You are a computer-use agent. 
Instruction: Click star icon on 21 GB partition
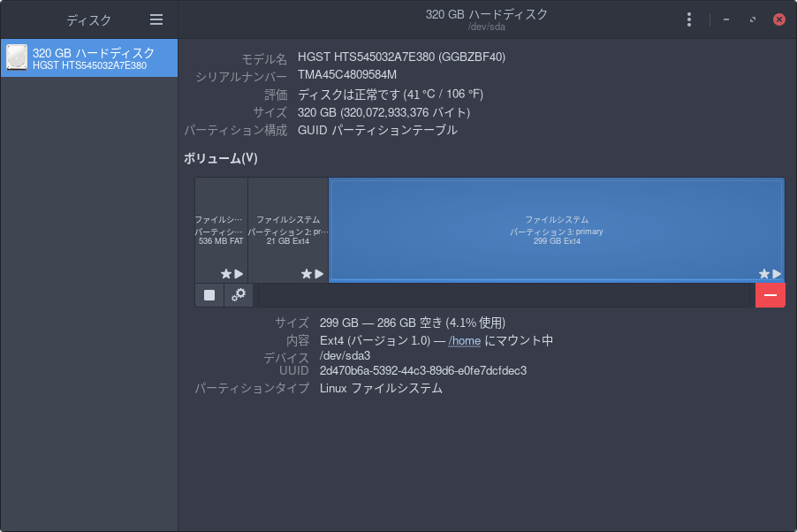(x=307, y=274)
